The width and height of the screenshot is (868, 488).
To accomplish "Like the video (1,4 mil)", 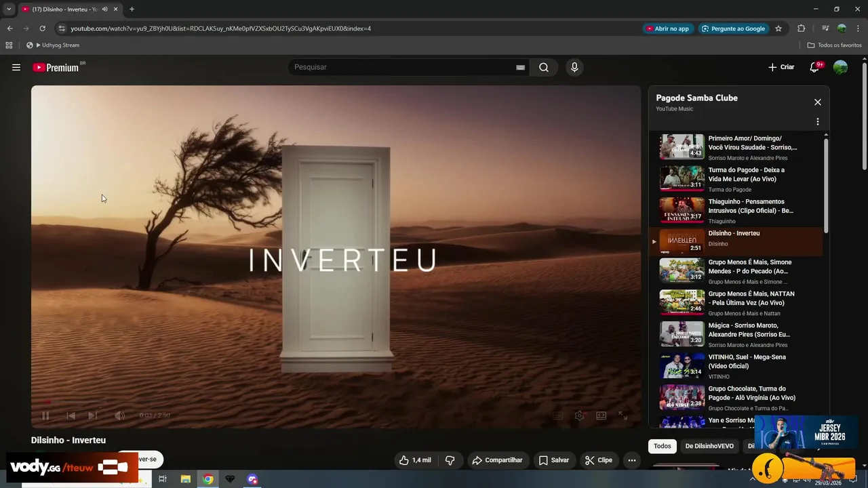I will coord(415,460).
